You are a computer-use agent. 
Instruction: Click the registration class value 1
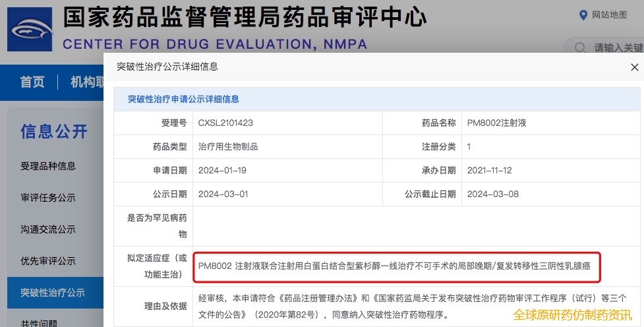pyautogui.click(x=469, y=146)
